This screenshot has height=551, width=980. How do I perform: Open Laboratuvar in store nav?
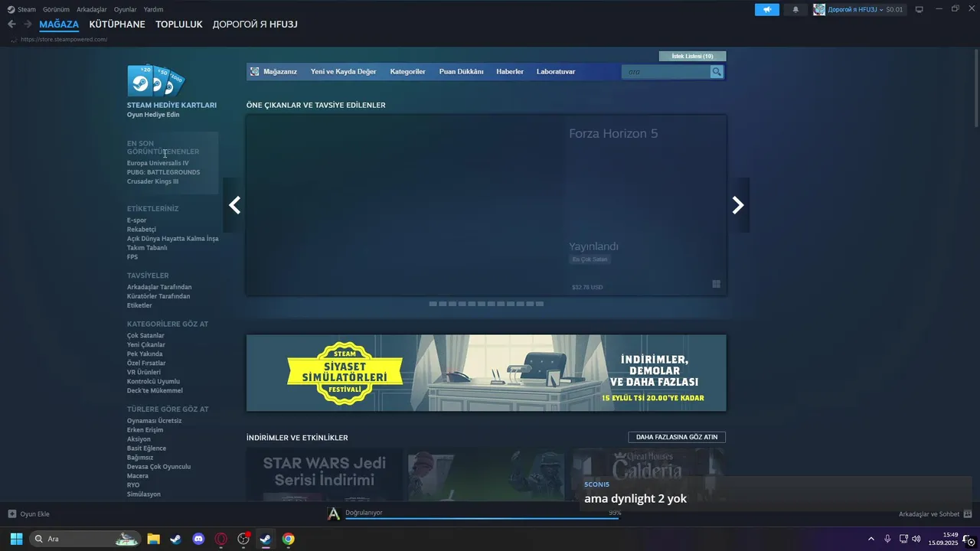point(556,71)
